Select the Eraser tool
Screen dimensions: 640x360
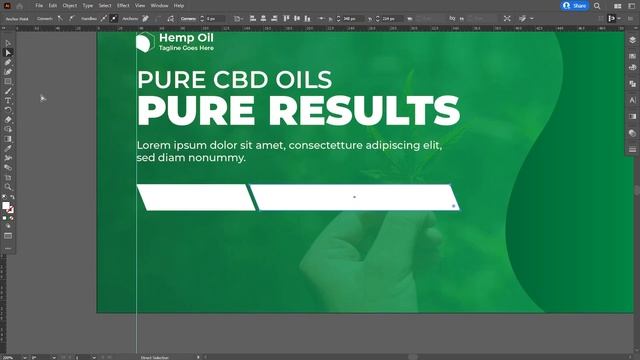[x=8, y=120]
